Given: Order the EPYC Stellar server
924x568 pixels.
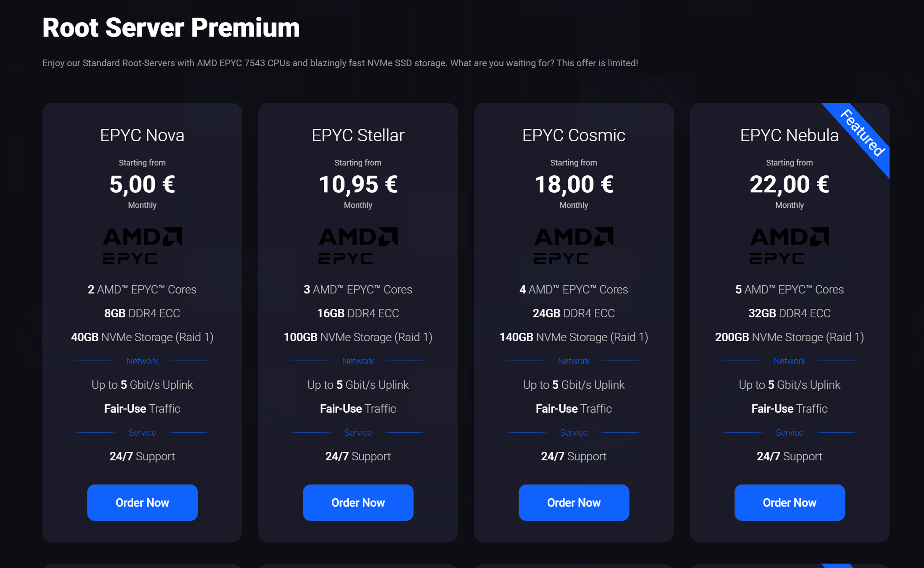Looking at the screenshot, I should [358, 503].
